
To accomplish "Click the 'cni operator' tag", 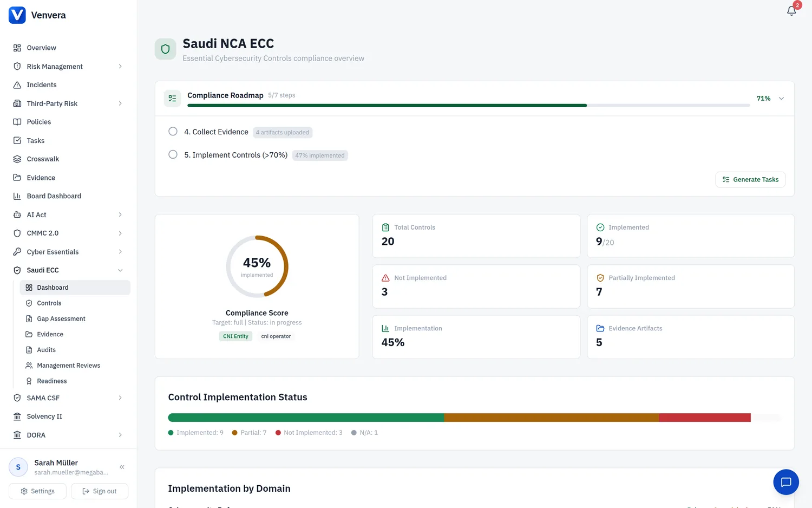I will pos(276,336).
